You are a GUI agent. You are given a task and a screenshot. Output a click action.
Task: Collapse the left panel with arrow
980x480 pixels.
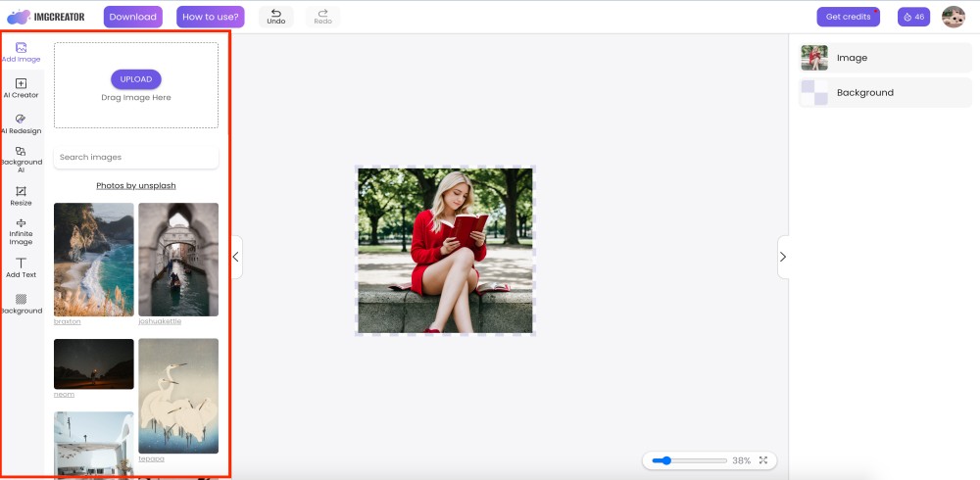[235, 257]
